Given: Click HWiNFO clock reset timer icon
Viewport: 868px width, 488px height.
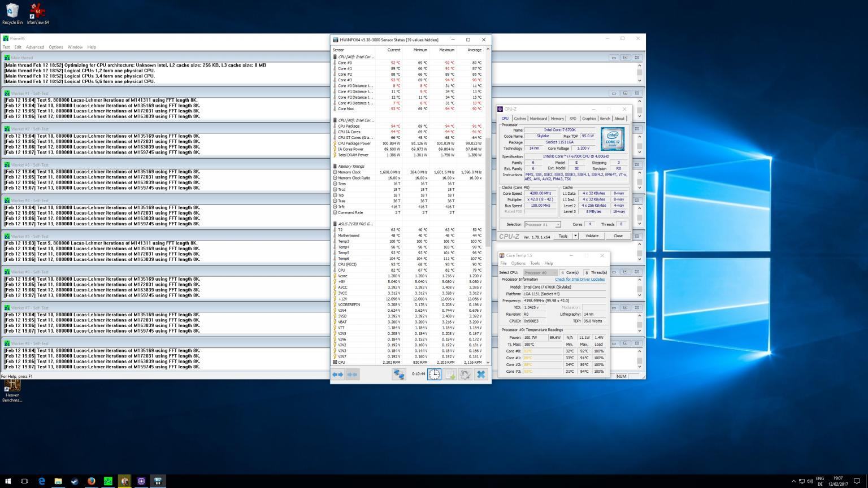Looking at the screenshot, I should (434, 374).
